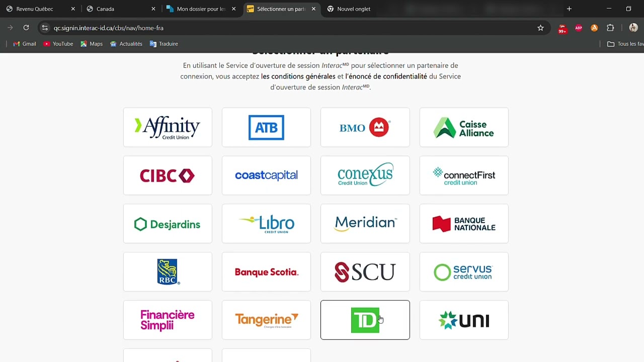Open les conditions générales link

point(298,76)
